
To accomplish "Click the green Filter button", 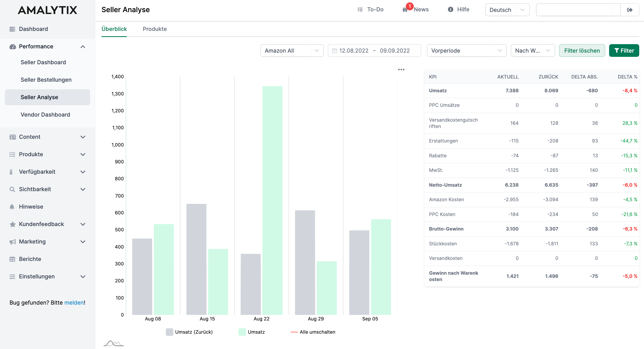I will pyautogui.click(x=624, y=50).
